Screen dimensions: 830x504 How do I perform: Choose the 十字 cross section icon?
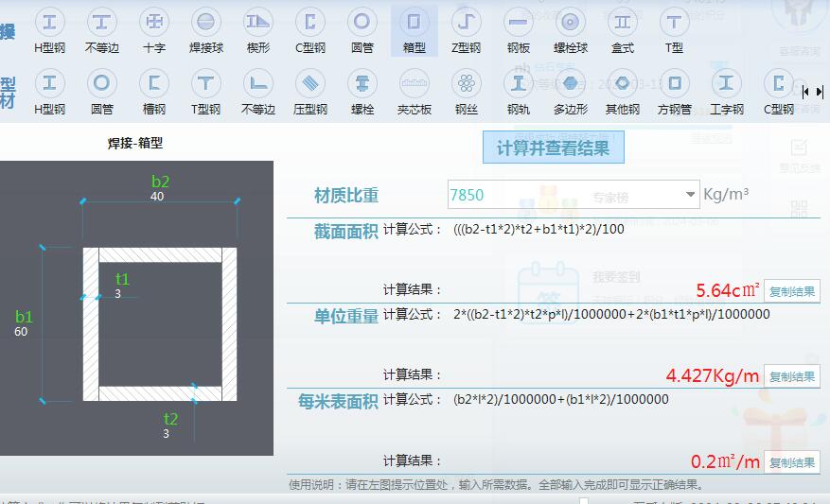point(154,30)
